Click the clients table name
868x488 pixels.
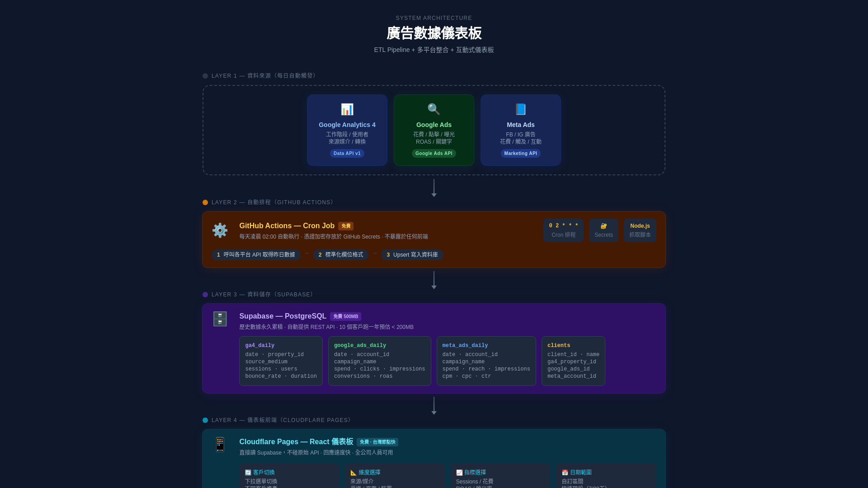pyautogui.click(x=559, y=346)
